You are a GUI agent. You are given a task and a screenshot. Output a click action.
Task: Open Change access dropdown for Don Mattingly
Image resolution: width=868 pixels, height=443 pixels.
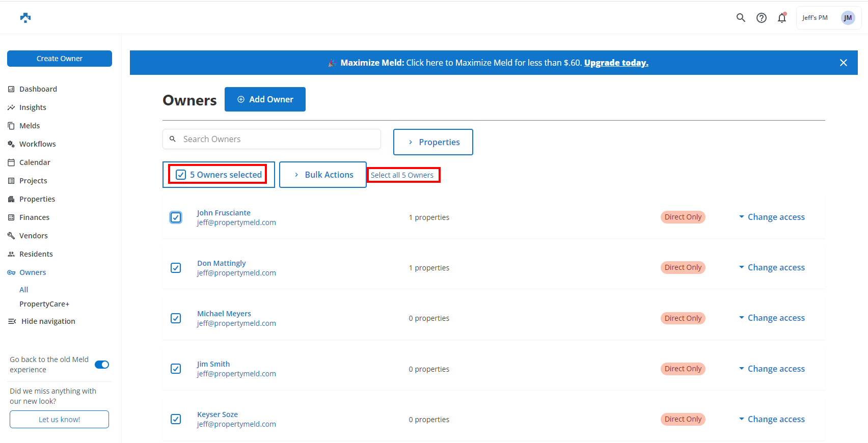coord(772,267)
